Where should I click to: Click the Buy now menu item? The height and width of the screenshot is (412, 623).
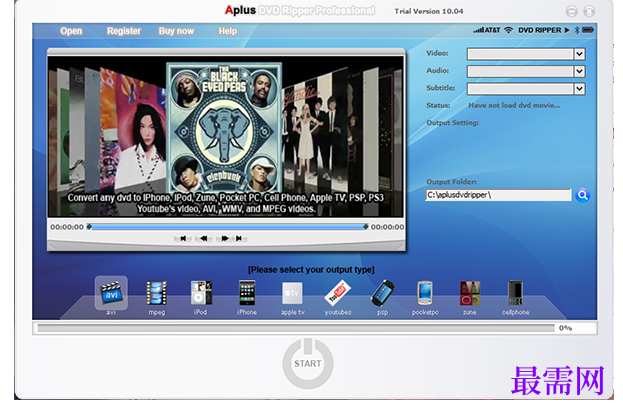pyautogui.click(x=176, y=31)
